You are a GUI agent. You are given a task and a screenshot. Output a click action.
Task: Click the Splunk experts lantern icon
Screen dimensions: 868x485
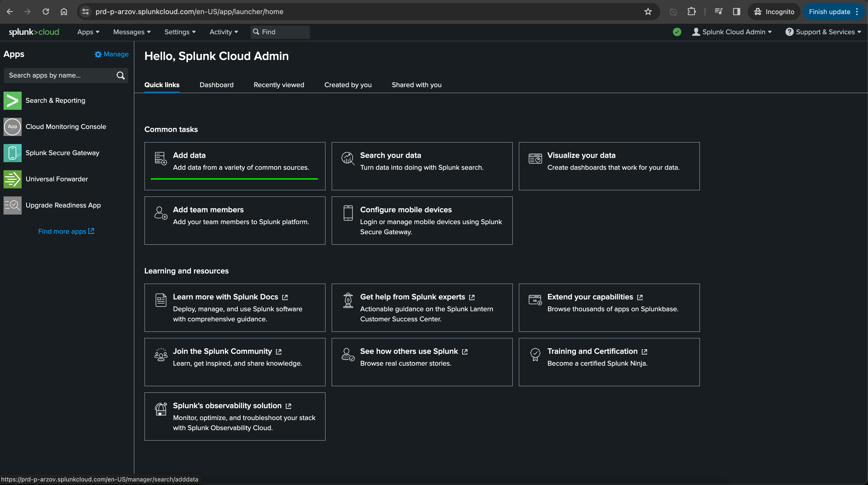click(348, 300)
